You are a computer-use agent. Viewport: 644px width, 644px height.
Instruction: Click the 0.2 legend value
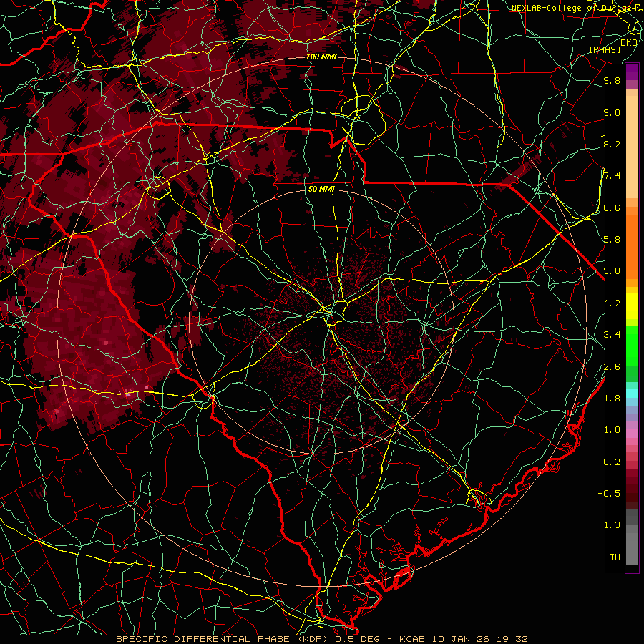(x=612, y=462)
